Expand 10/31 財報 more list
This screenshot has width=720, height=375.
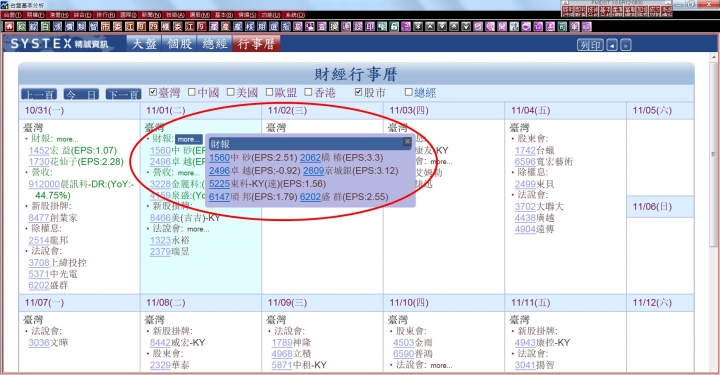pos(68,139)
